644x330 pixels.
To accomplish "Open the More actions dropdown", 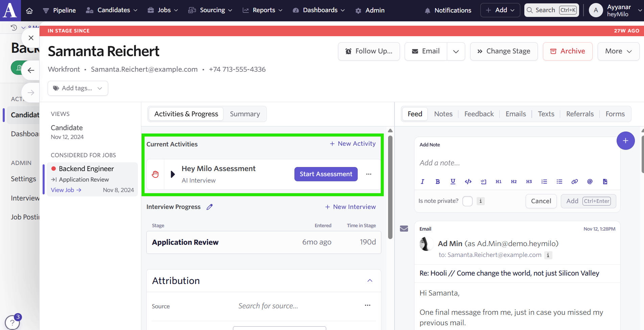I will tap(618, 51).
